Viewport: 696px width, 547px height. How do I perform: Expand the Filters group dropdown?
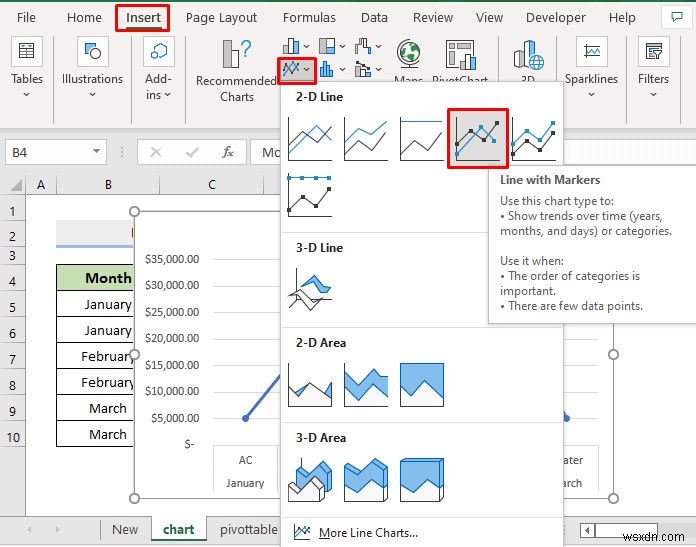pyautogui.click(x=653, y=95)
